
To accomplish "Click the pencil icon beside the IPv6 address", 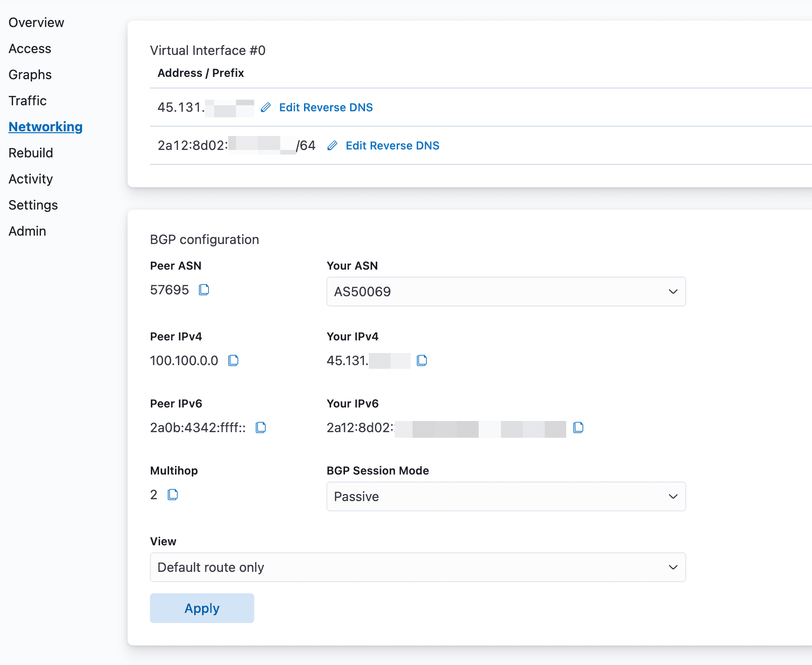I will (332, 146).
